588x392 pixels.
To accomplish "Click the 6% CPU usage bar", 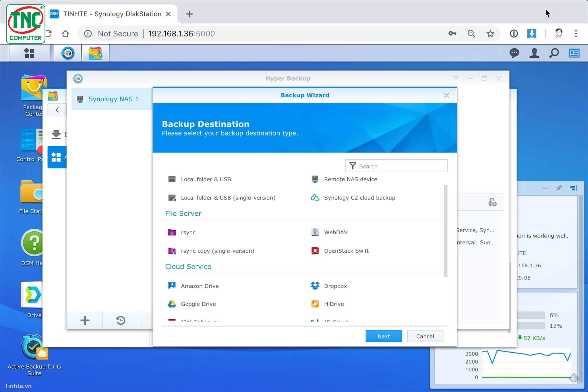I will coord(531,315).
